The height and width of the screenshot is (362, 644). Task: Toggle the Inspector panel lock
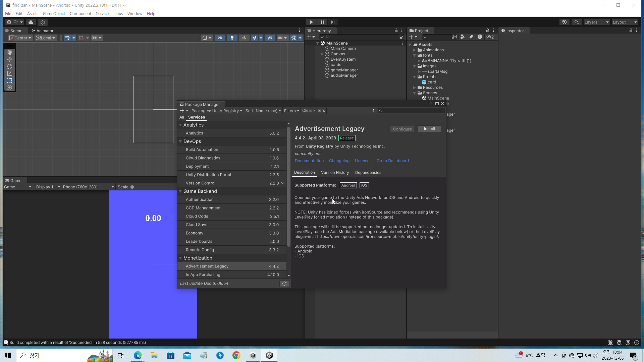coord(631,31)
